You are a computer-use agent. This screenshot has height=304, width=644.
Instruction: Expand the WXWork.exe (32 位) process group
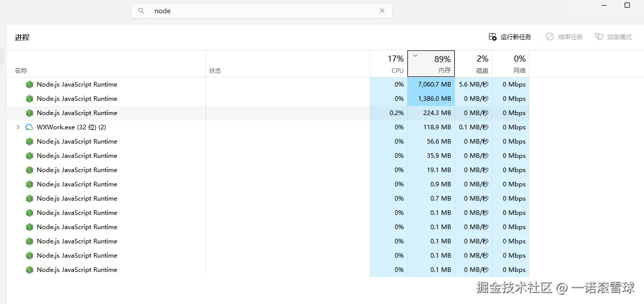pos(18,127)
